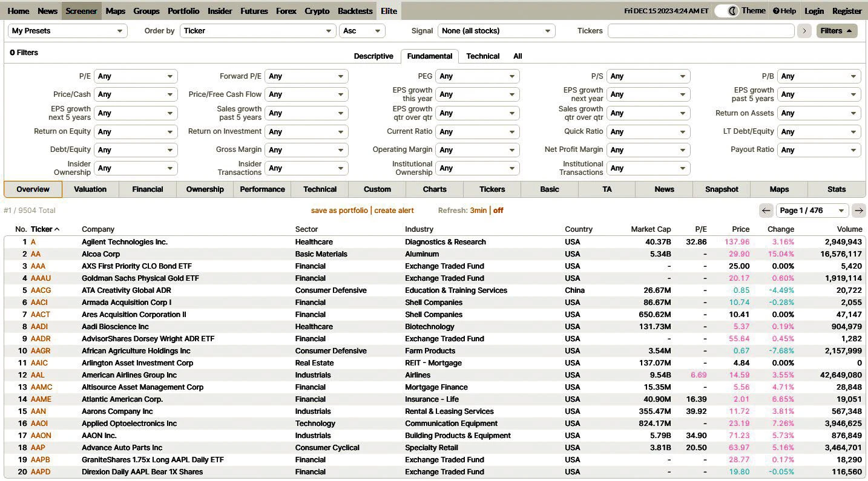
Task: Select the Fundamental filter tab
Action: click(x=430, y=56)
